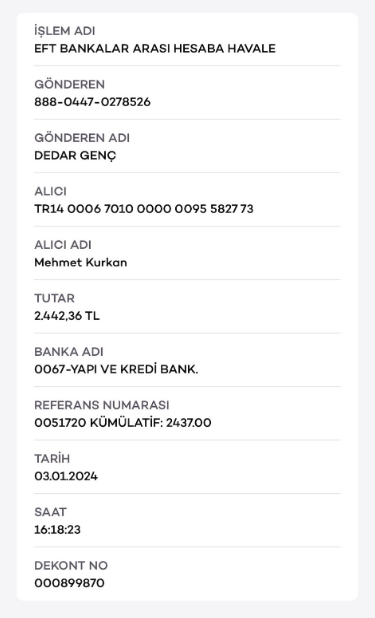The width and height of the screenshot is (375, 618).
Task: Click sender account number 888-0447-0278526
Action: (92, 102)
